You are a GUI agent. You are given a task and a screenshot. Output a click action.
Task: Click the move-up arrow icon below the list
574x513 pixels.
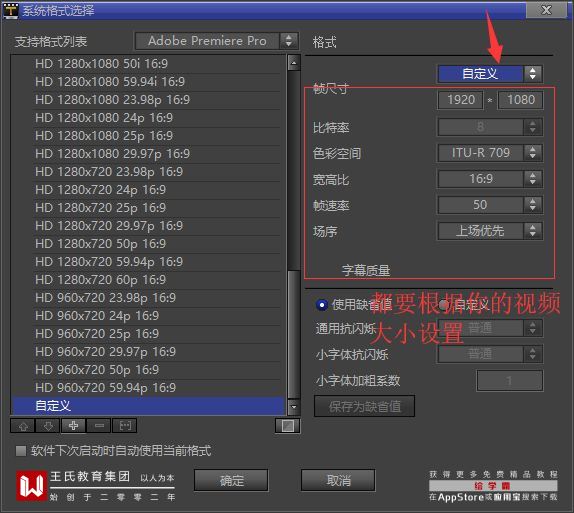(23, 426)
